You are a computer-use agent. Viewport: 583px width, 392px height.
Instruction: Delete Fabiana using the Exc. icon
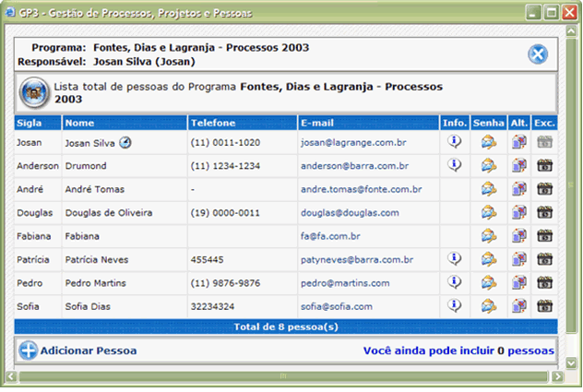pos(545,236)
